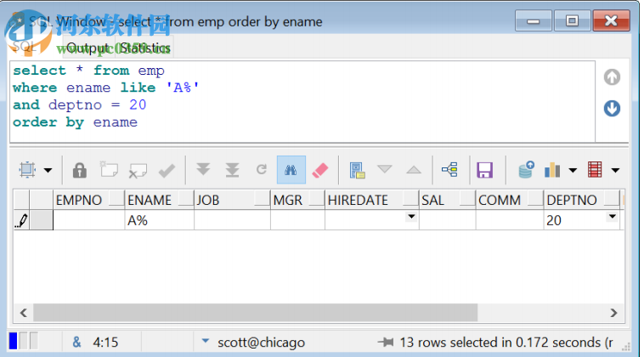Click inside the SQL editor text area
The width and height of the screenshot is (644, 357).
(x=302, y=101)
